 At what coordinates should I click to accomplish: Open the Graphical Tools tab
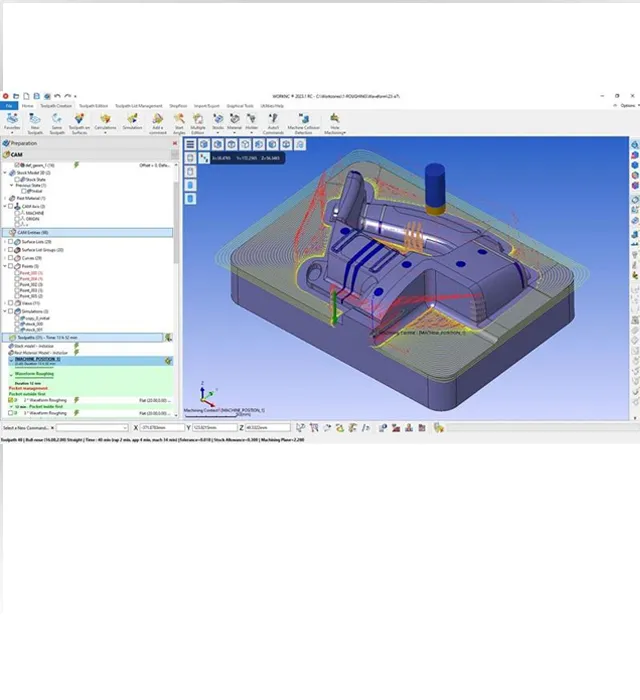coord(240,106)
